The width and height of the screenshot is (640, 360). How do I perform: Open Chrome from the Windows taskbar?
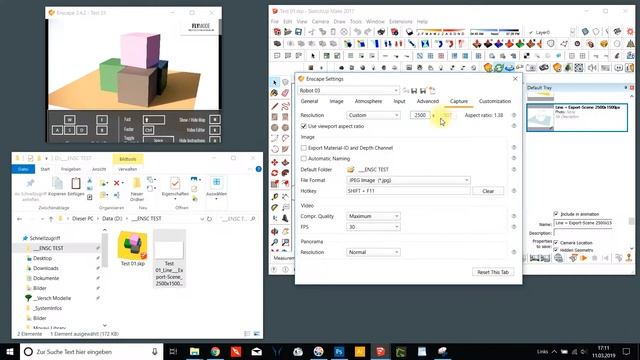(x=215, y=351)
